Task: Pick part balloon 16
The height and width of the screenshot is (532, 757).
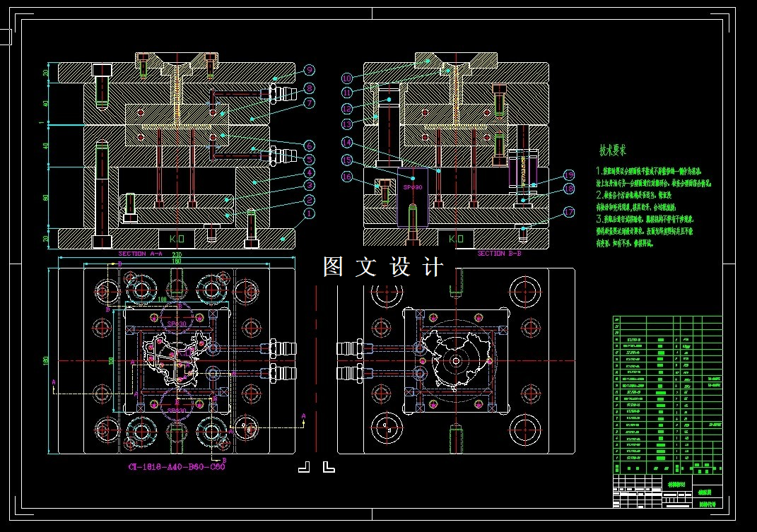Action: tap(347, 177)
